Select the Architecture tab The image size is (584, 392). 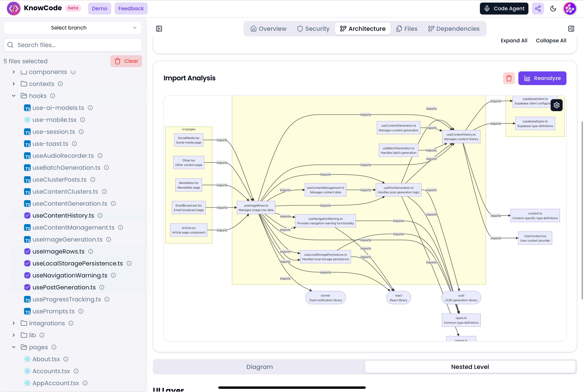(x=363, y=29)
